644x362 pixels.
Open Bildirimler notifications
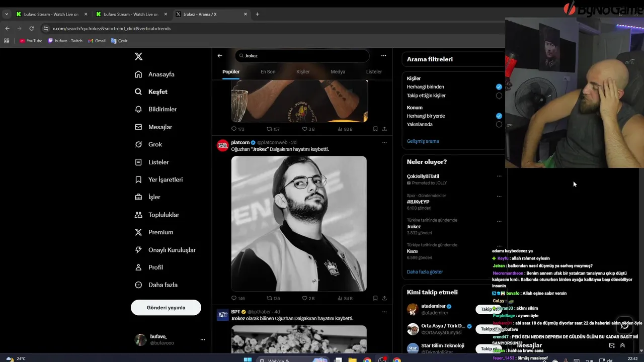[x=156, y=109]
